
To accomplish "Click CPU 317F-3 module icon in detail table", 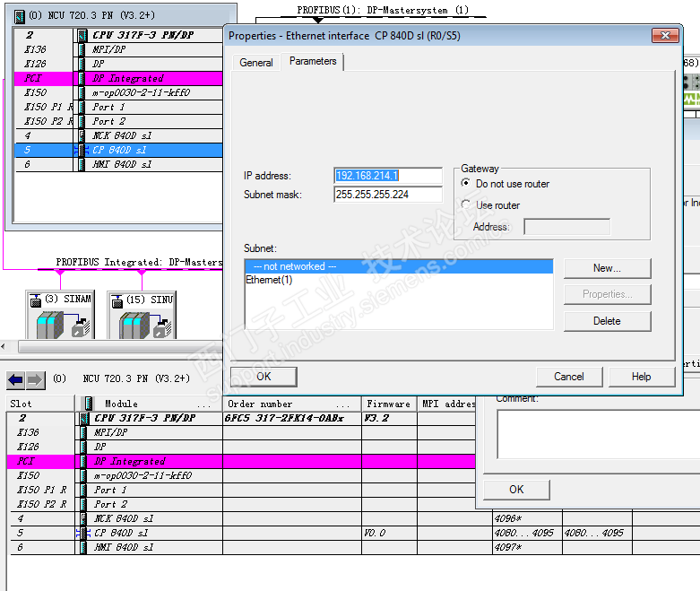I will coord(84,419).
